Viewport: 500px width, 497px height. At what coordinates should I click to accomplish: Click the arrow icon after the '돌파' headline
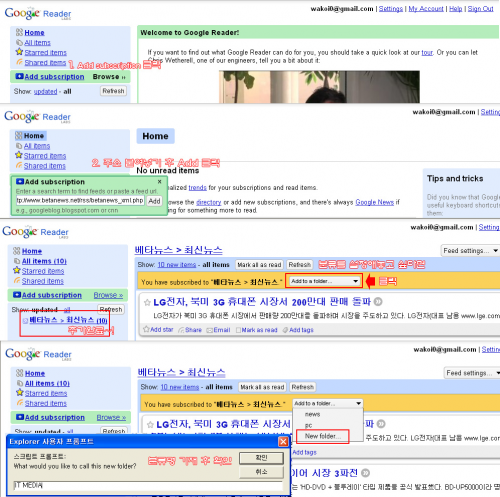378,302
